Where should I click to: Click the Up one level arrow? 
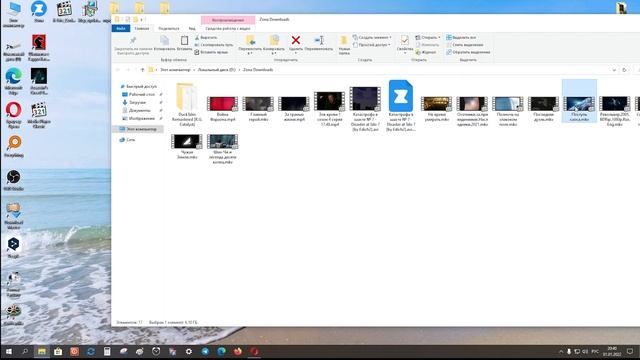[142, 70]
